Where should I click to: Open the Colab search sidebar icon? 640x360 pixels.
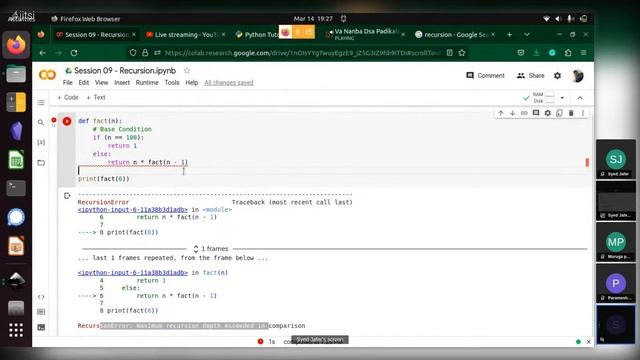coord(41,122)
